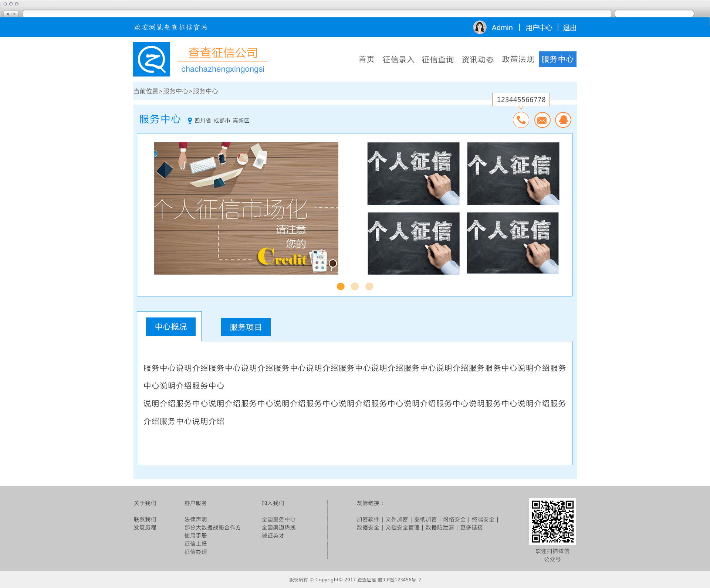Viewport: 710px width, 588px height.
Task: Click 退出 logout link
Action: pyautogui.click(x=569, y=28)
